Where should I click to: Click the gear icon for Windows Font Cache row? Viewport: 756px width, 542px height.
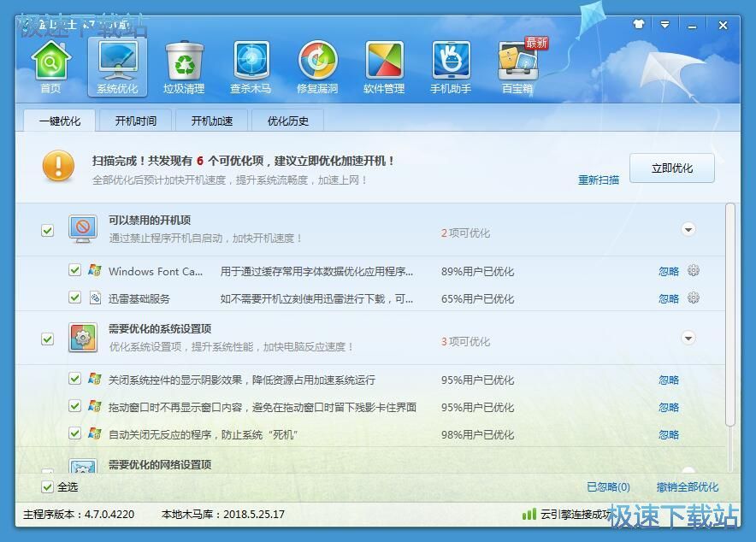click(694, 270)
